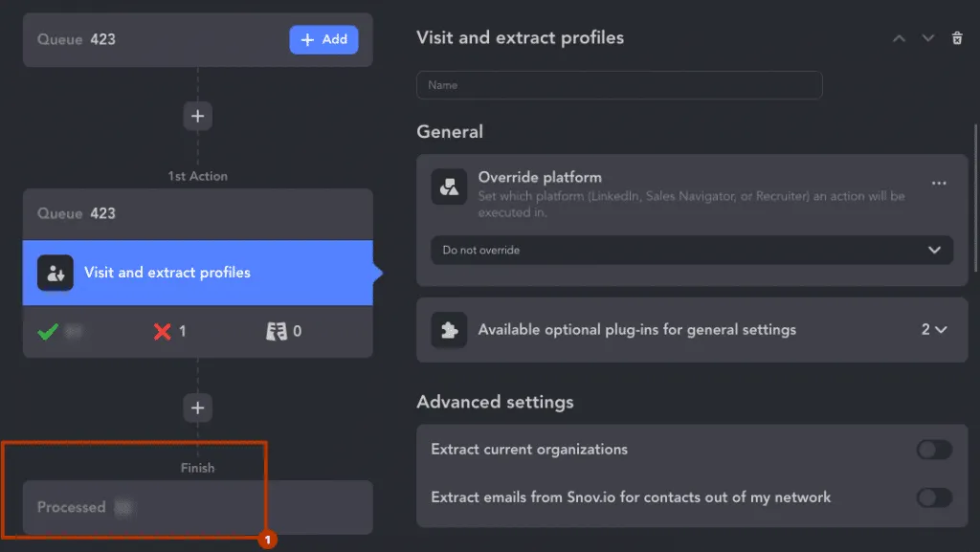Open the failed results red X
This screenshot has height=552, width=980.
(x=162, y=331)
